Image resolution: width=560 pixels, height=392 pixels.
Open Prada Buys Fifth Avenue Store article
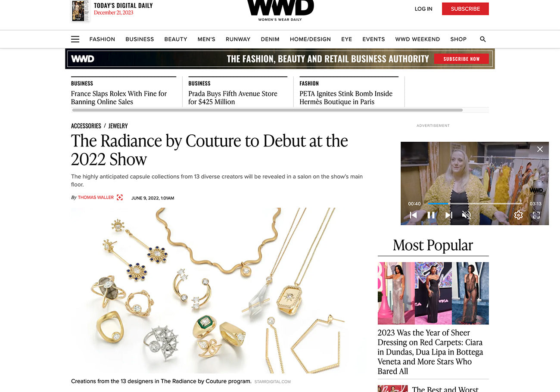pos(233,98)
